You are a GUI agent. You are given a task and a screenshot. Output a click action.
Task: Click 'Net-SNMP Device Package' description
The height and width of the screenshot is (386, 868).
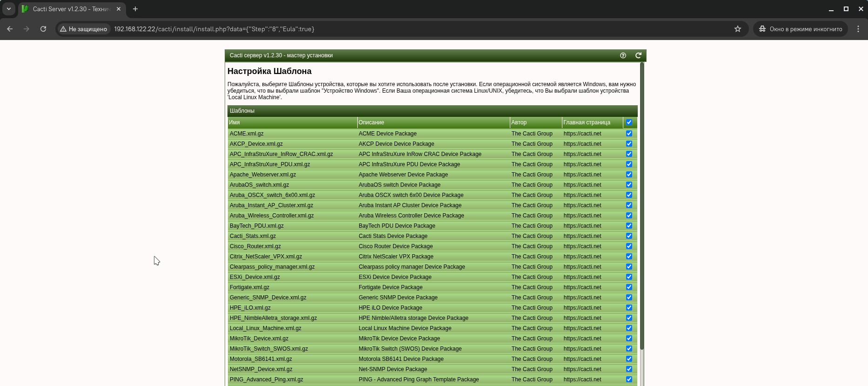393,369
